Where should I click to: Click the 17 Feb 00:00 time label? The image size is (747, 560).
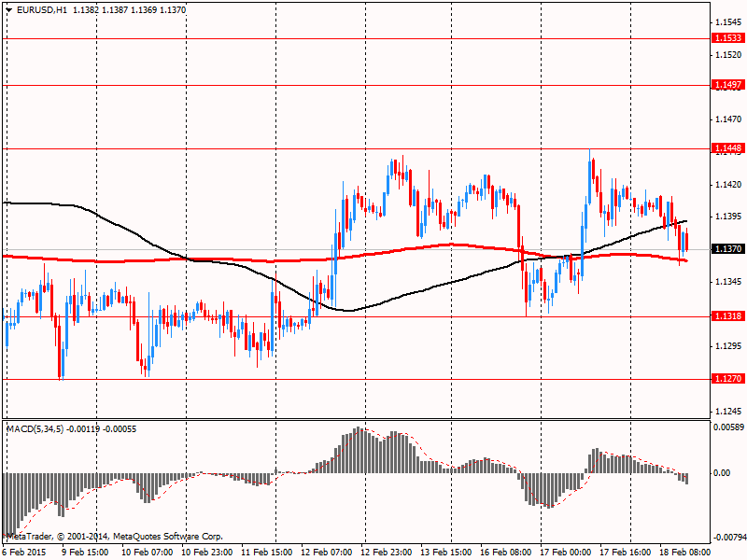pyautogui.click(x=566, y=552)
